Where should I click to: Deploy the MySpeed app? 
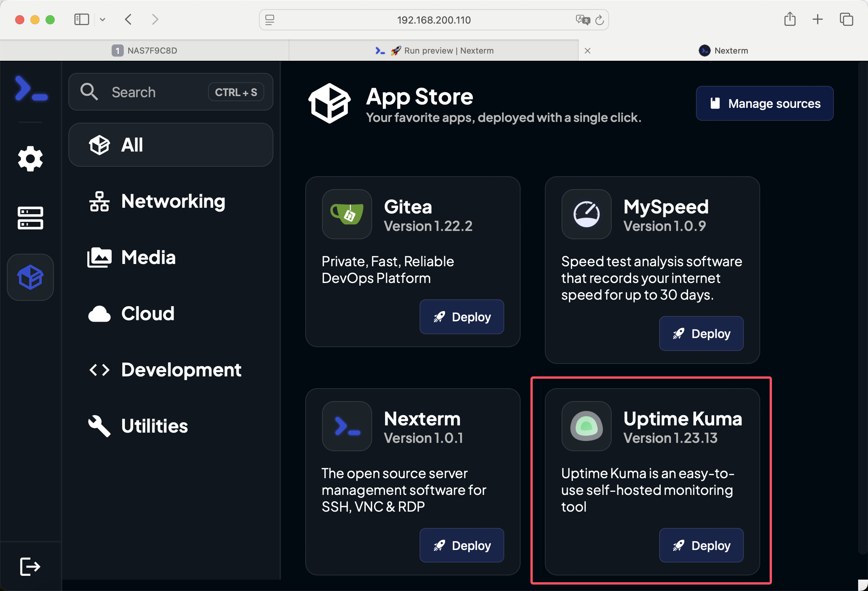pyautogui.click(x=701, y=333)
